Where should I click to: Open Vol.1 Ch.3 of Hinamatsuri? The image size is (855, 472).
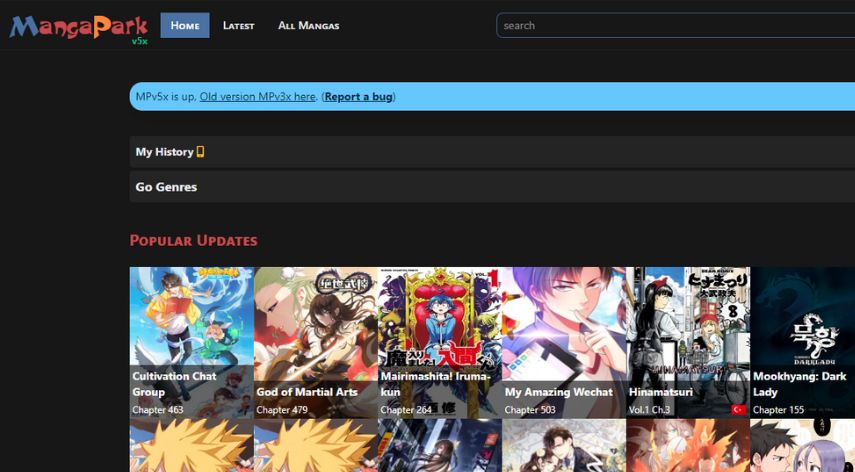(649, 410)
